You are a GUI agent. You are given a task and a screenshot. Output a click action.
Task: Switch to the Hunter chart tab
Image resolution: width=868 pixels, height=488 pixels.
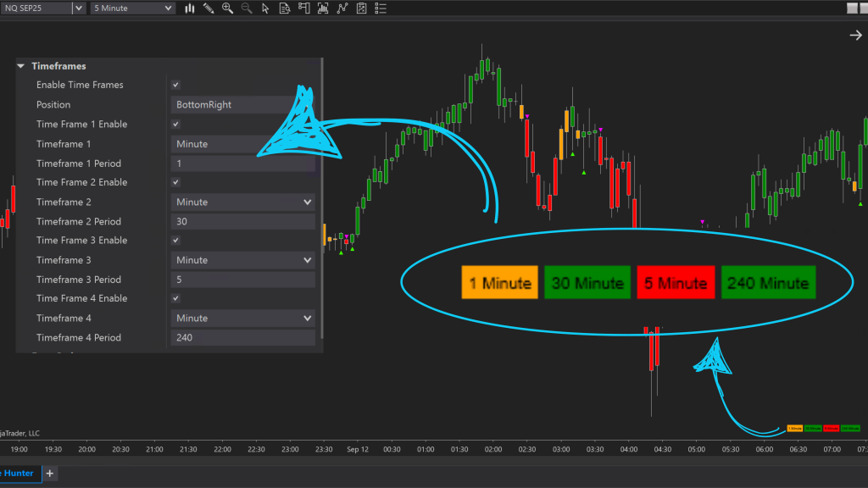(x=17, y=474)
